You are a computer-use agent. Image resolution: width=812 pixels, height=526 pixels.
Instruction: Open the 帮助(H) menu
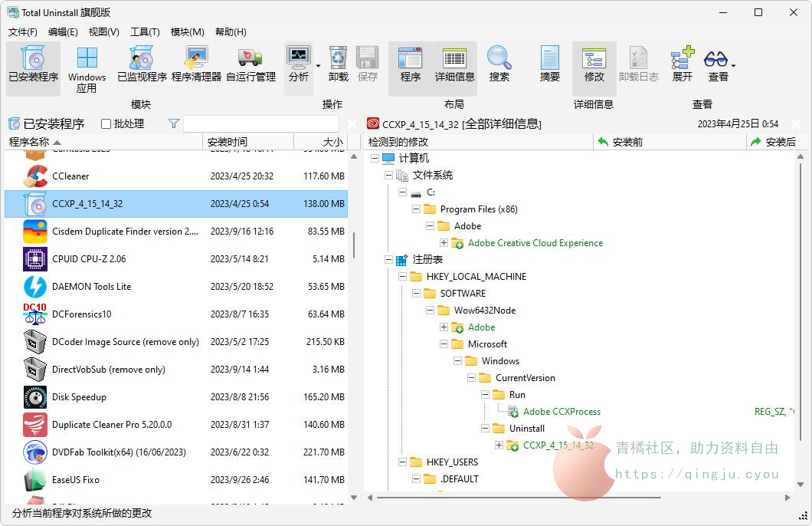click(231, 32)
